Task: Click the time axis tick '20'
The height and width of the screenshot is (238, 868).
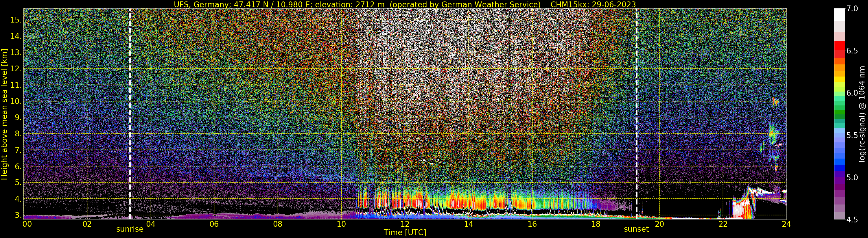Action: [x=659, y=224]
